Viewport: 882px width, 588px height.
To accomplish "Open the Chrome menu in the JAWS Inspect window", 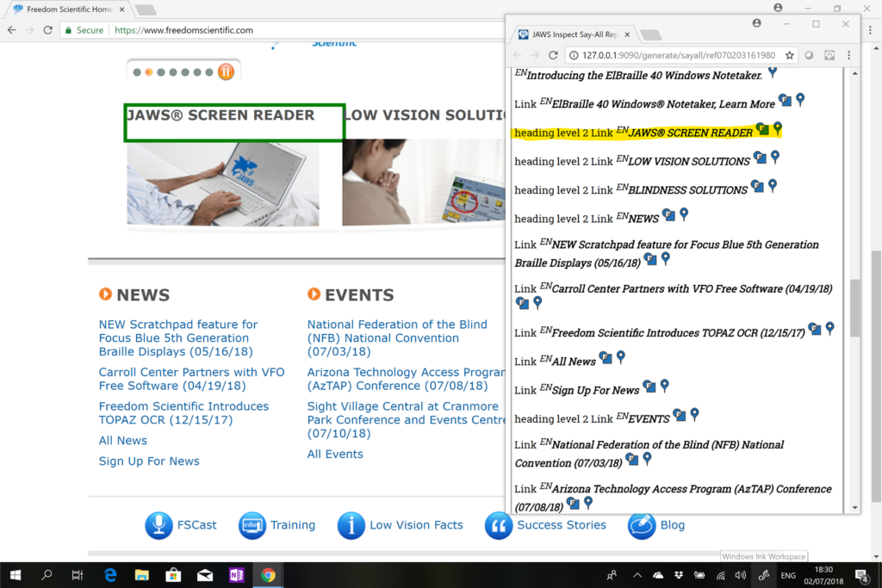I will (x=848, y=54).
